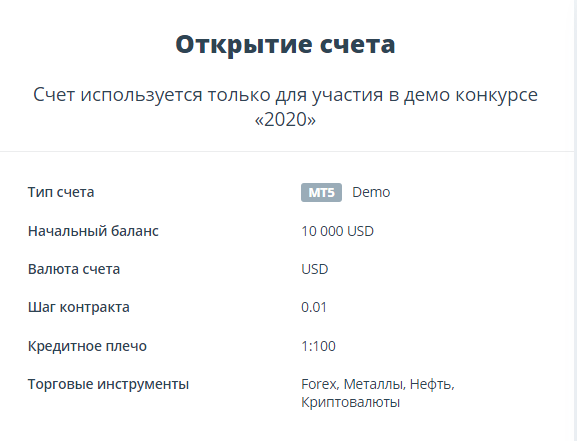Select the 'Открытие счета' heading
This screenshot has width=577, height=441.
[x=285, y=45]
